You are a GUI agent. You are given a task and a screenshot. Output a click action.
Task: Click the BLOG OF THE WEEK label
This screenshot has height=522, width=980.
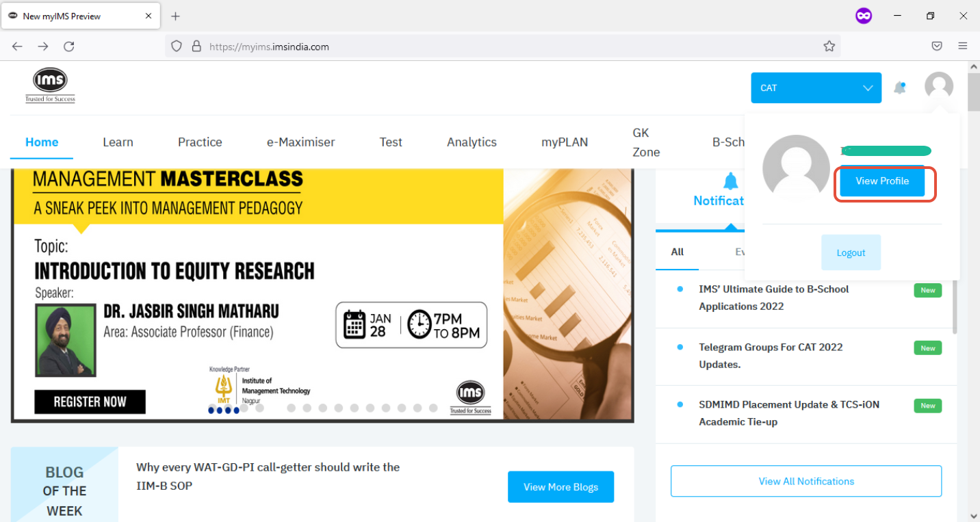pyautogui.click(x=64, y=491)
